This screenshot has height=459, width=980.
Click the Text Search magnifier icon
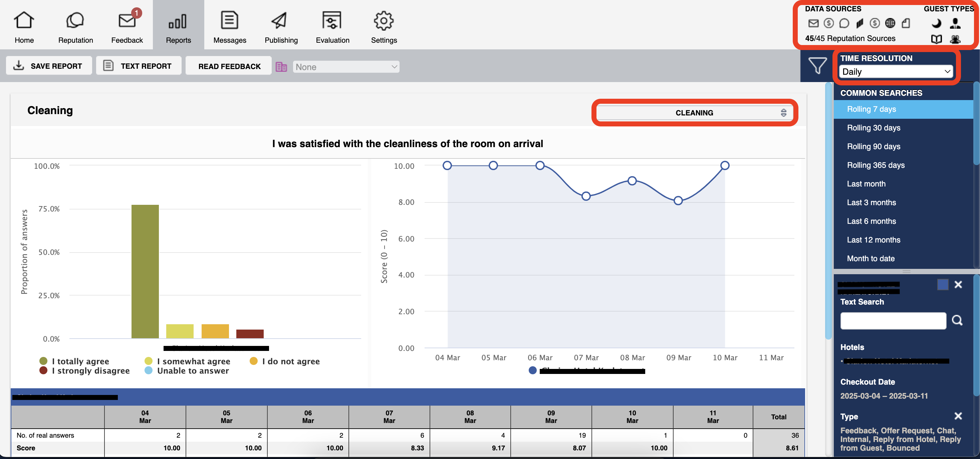[957, 321]
